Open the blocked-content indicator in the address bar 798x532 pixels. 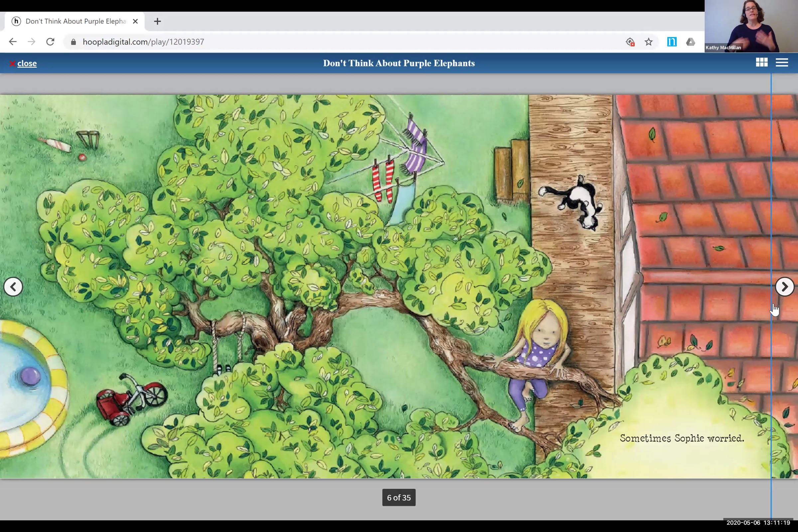pyautogui.click(x=630, y=42)
